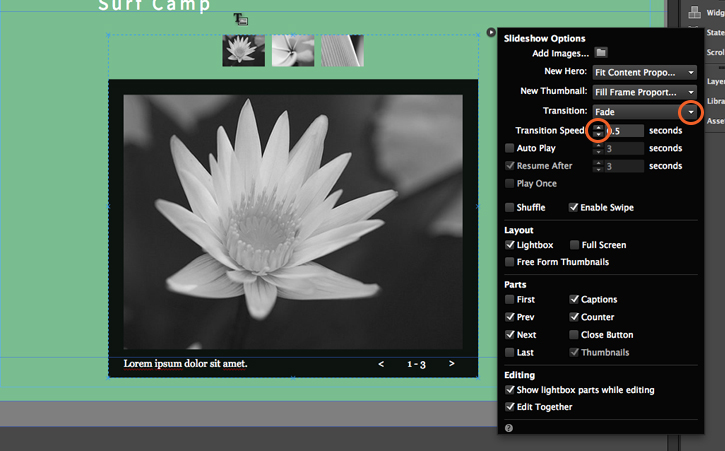Enable the Last part checkbox

click(510, 352)
